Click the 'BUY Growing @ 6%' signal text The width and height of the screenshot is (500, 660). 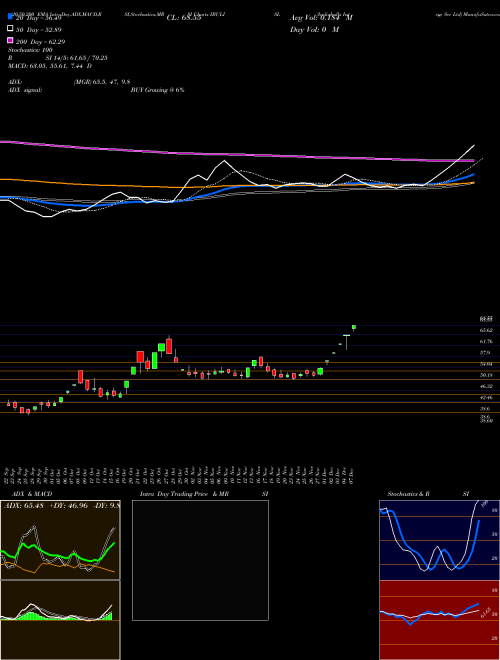pyautogui.click(x=157, y=90)
